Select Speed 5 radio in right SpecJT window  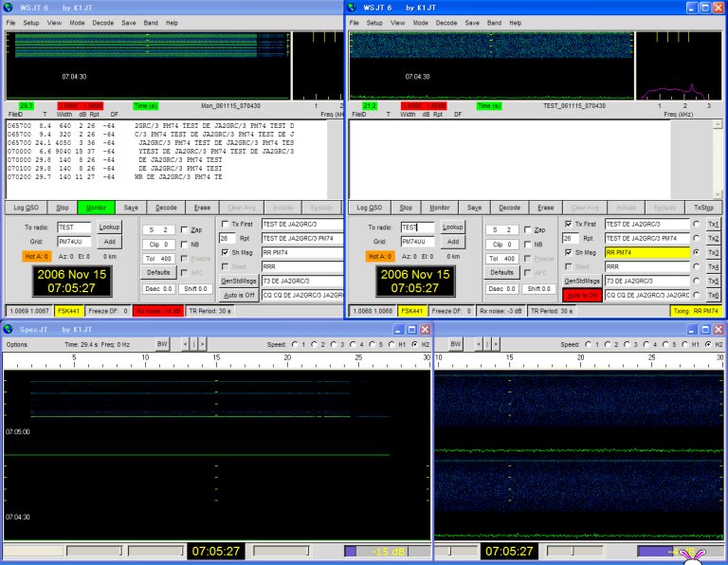[x=665, y=344]
